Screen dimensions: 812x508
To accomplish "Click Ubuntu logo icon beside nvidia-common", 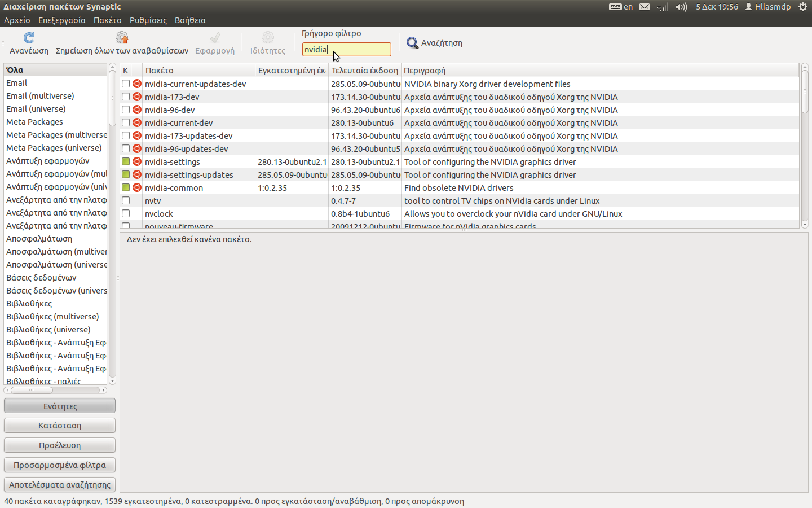I will [137, 187].
